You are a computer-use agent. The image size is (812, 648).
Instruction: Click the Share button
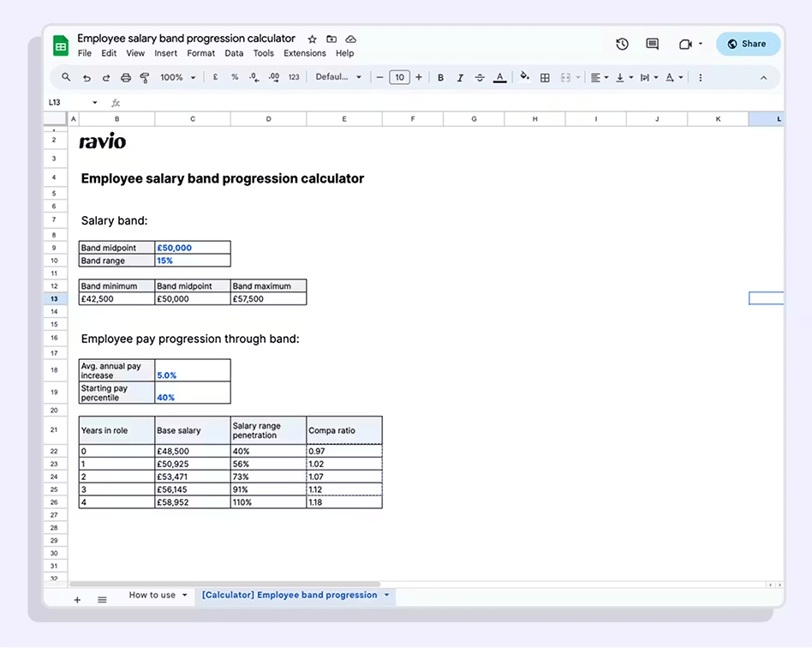coord(748,44)
